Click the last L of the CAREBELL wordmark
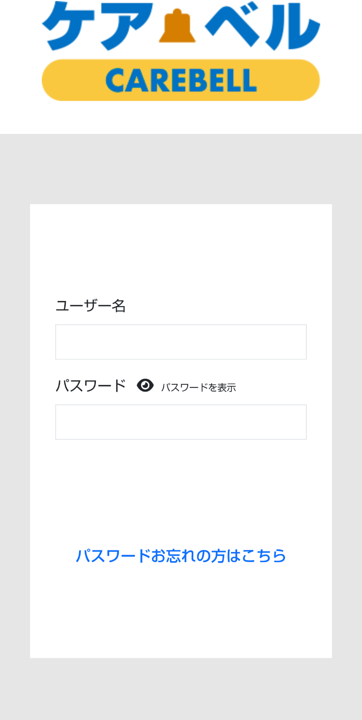 (249, 80)
